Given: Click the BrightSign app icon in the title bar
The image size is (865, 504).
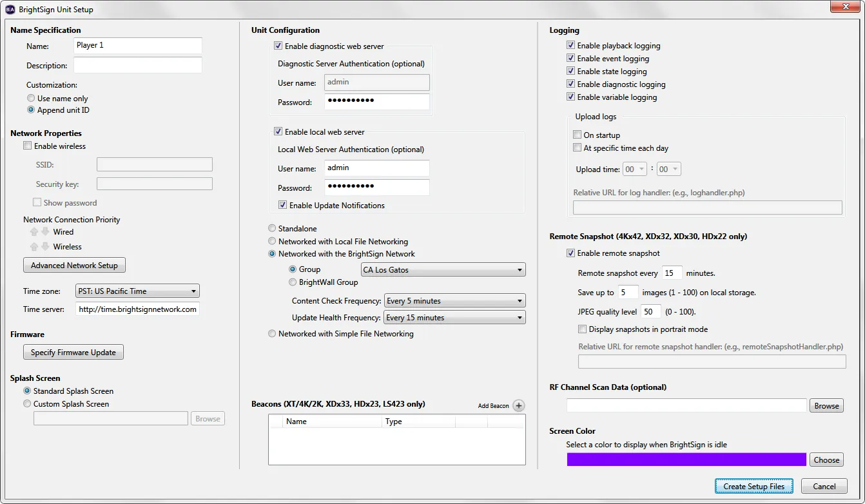Looking at the screenshot, I should [10, 10].
